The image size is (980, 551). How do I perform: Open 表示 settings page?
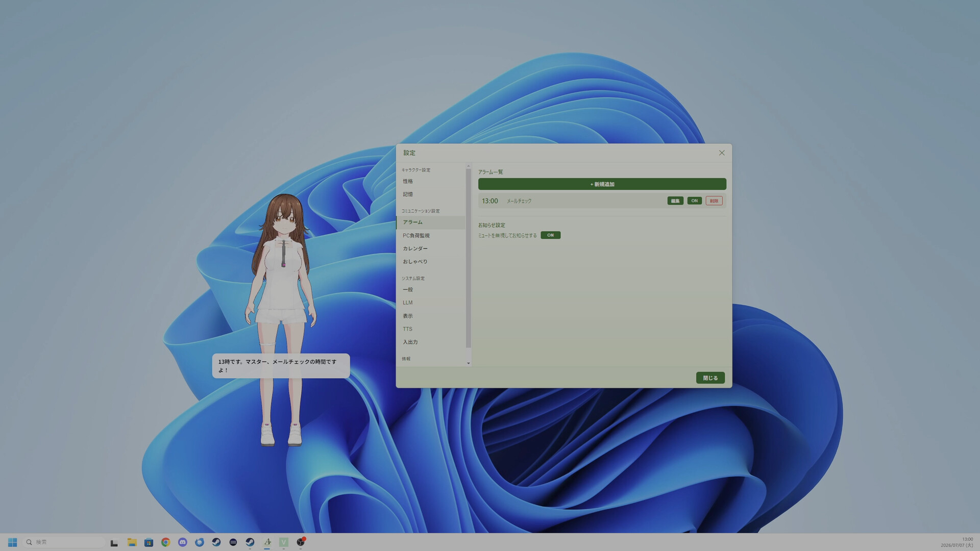tap(431, 316)
